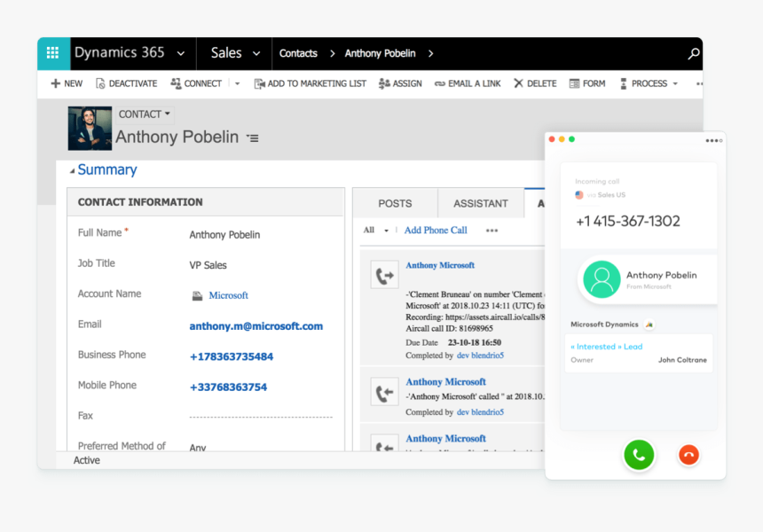Answer the call with the green phone button

pyautogui.click(x=639, y=455)
